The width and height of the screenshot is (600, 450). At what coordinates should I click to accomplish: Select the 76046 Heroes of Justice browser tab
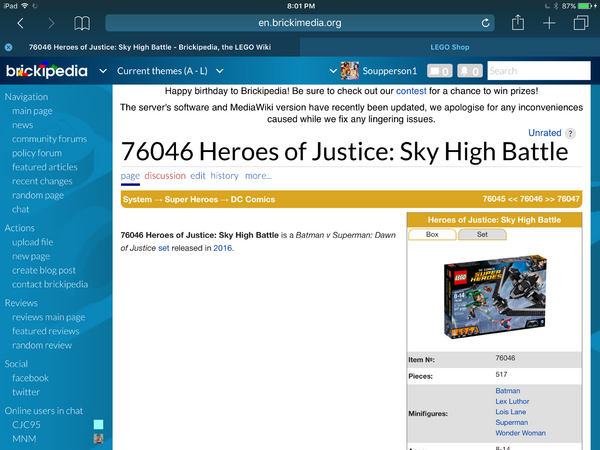pyautogui.click(x=150, y=47)
